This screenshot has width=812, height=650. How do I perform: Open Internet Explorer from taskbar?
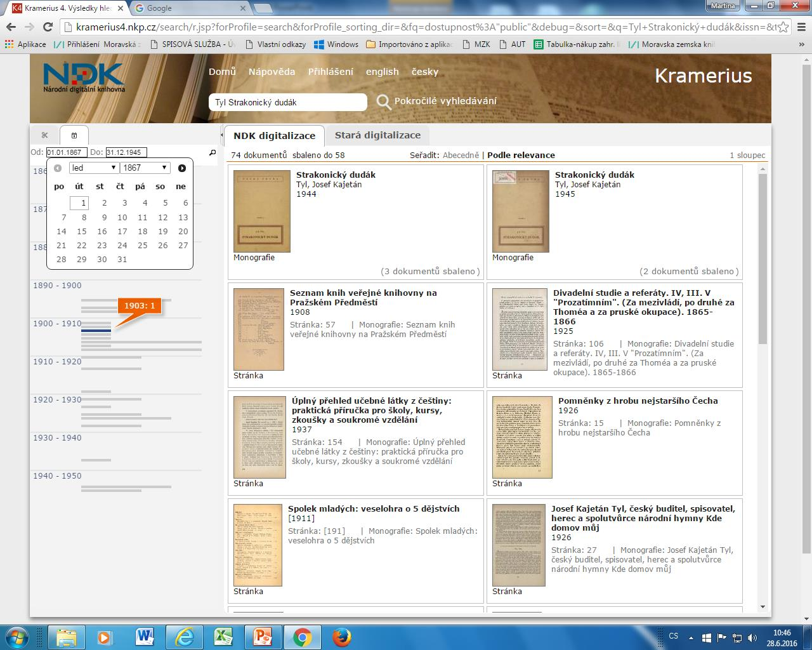pyautogui.click(x=184, y=637)
